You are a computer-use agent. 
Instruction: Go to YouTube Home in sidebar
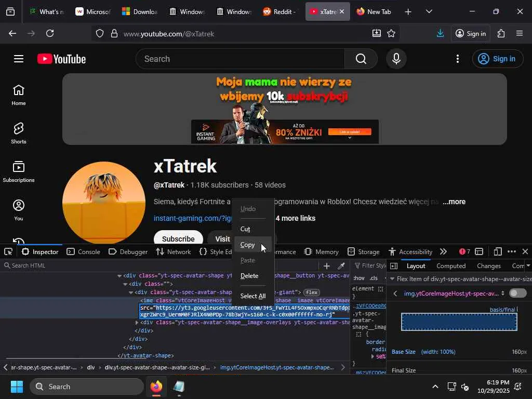pos(19,95)
